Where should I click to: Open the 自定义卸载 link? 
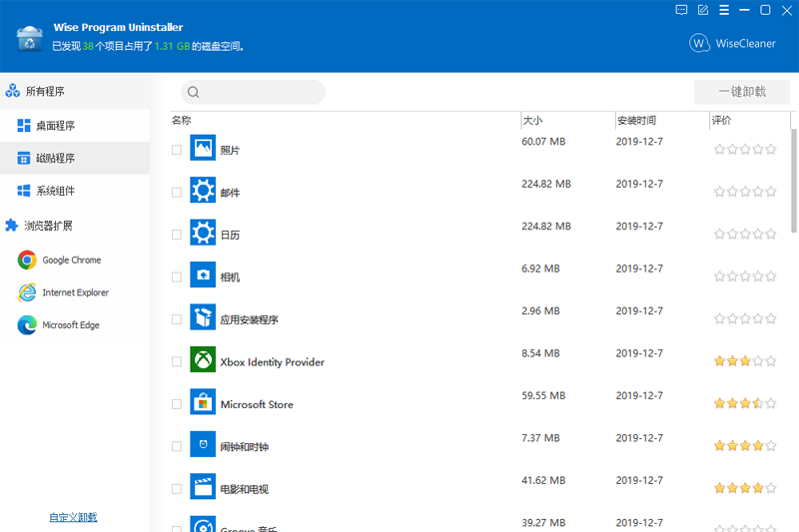pyautogui.click(x=73, y=517)
